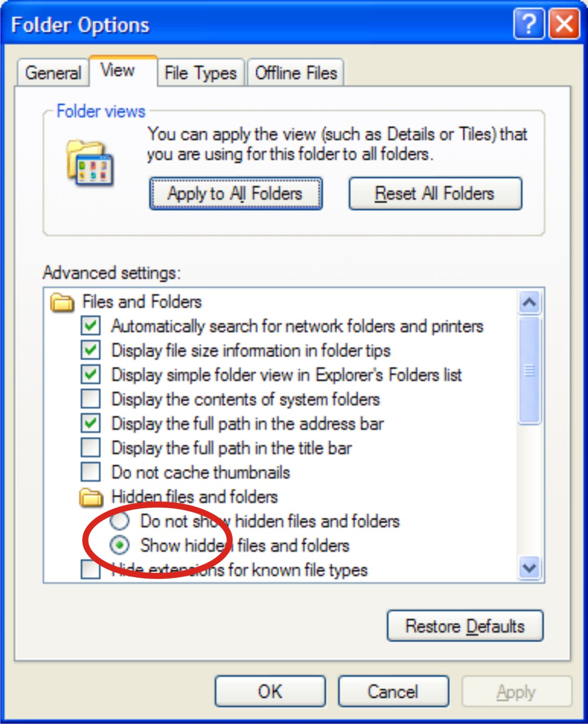This screenshot has width=588, height=724.
Task: Click the Help question mark button
Action: 529,23
